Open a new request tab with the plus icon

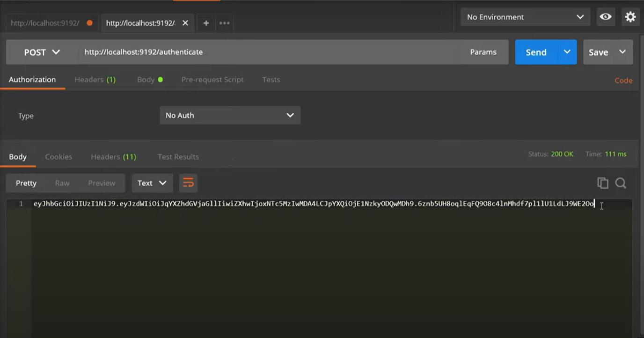click(x=206, y=22)
